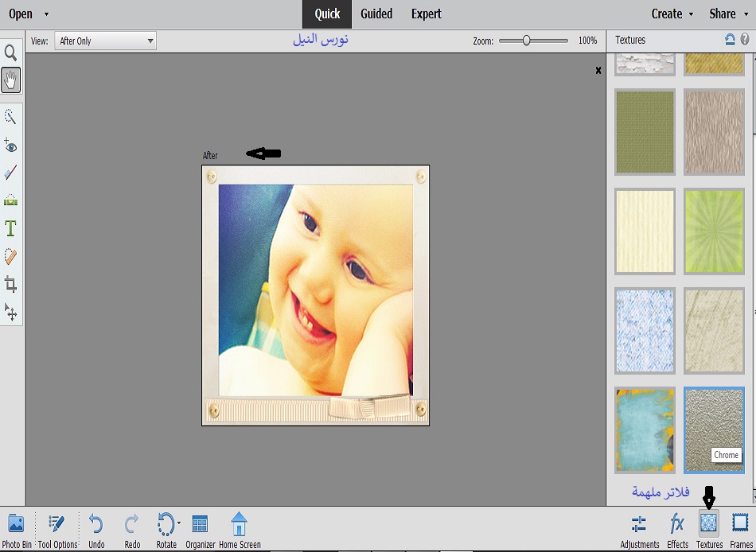Select the Move tool
The width and height of the screenshot is (756, 552).
11,311
